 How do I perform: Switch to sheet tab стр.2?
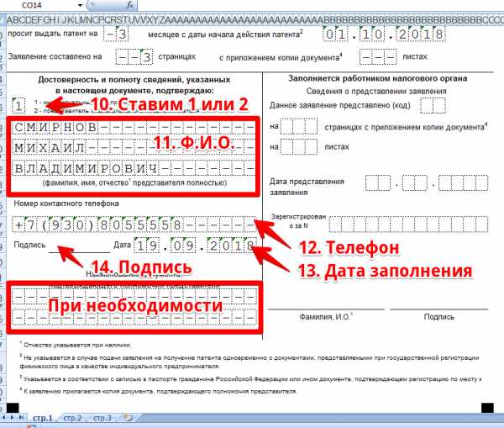72,418
